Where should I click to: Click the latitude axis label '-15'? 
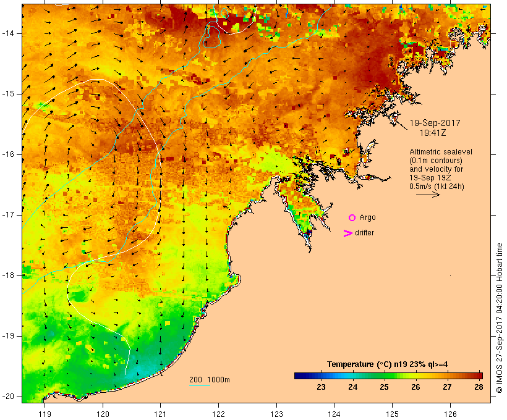click(8, 94)
